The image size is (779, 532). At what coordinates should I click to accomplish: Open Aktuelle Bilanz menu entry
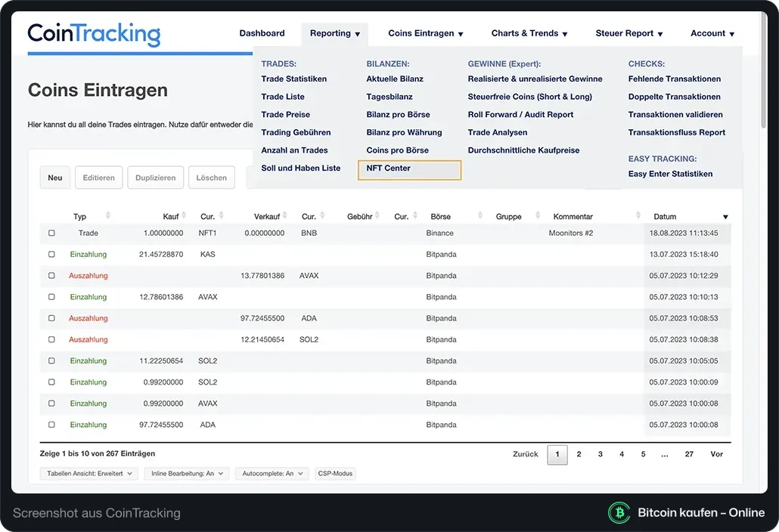[395, 79]
